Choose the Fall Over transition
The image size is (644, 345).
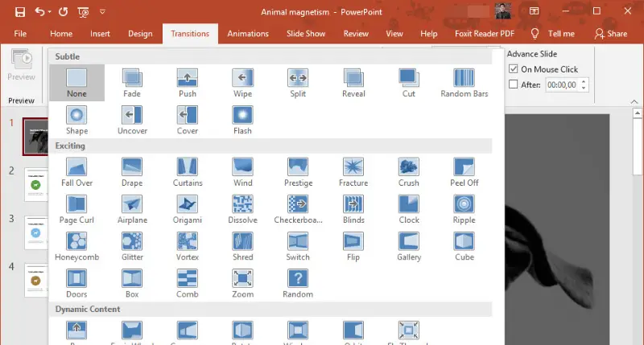click(x=76, y=172)
